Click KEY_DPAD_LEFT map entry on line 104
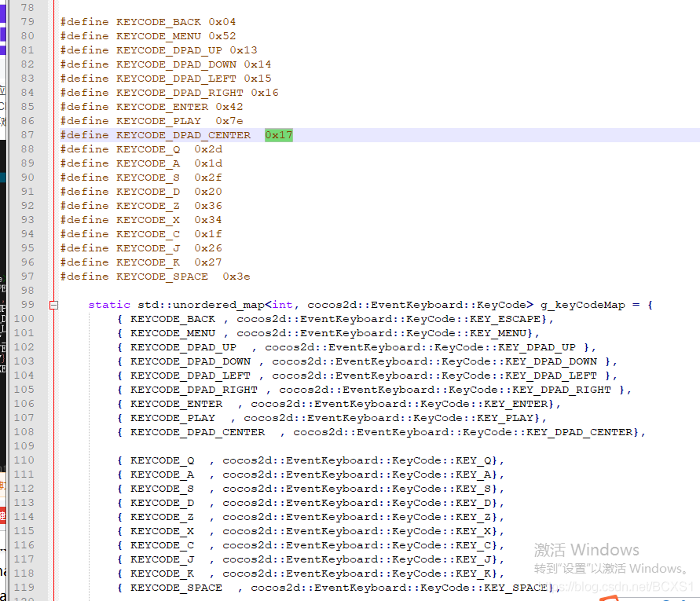This screenshot has height=601, width=700. pyautogui.click(x=367, y=376)
